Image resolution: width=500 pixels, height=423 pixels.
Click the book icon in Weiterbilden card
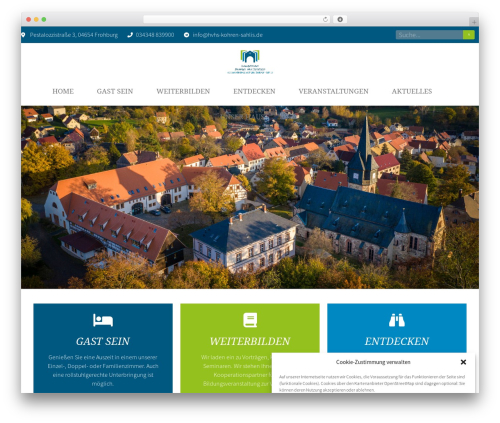point(250,320)
